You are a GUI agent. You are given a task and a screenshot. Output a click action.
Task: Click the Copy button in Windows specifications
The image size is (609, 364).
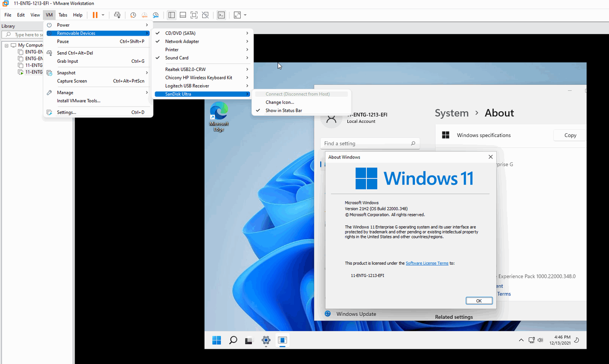pyautogui.click(x=570, y=135)
